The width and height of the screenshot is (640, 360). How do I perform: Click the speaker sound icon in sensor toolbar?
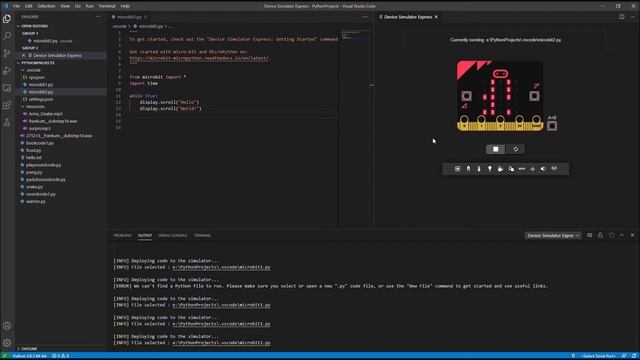coord(543,169)
